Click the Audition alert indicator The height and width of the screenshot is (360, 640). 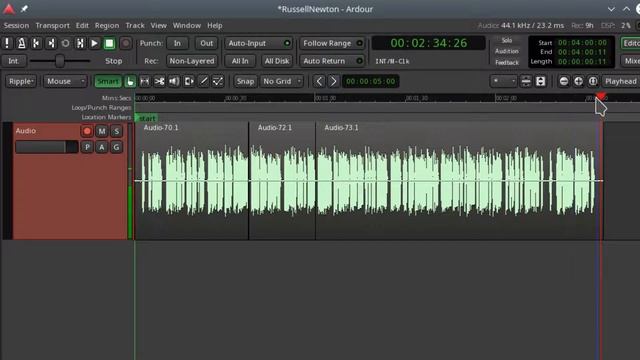(507, 51)
